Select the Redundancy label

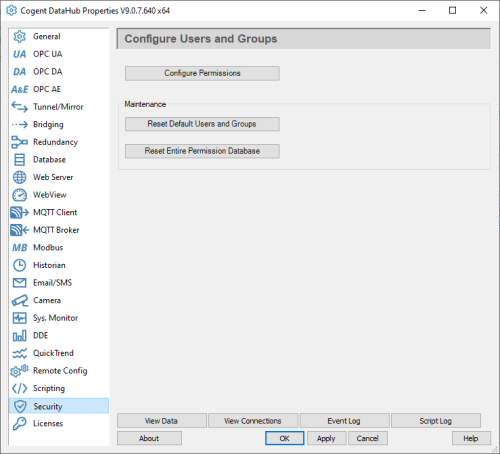click(x=55, y=142)
